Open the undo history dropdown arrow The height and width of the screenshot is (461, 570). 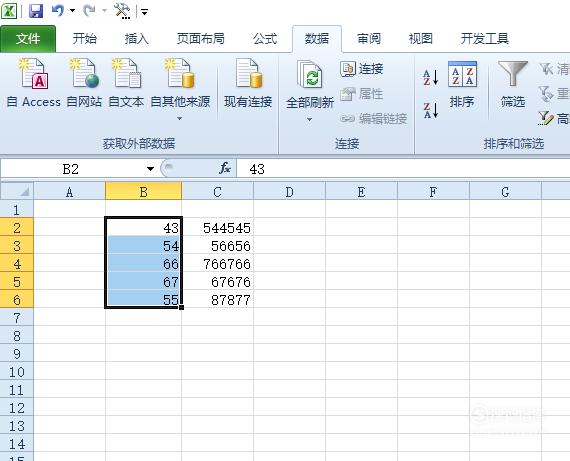[x=72, y=11]
